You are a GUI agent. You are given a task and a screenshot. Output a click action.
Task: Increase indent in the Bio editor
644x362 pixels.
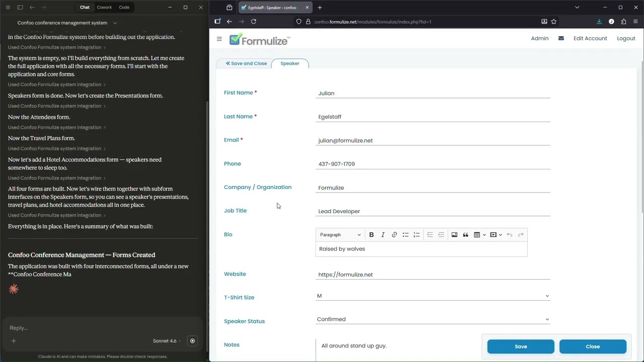coord(441,235)
